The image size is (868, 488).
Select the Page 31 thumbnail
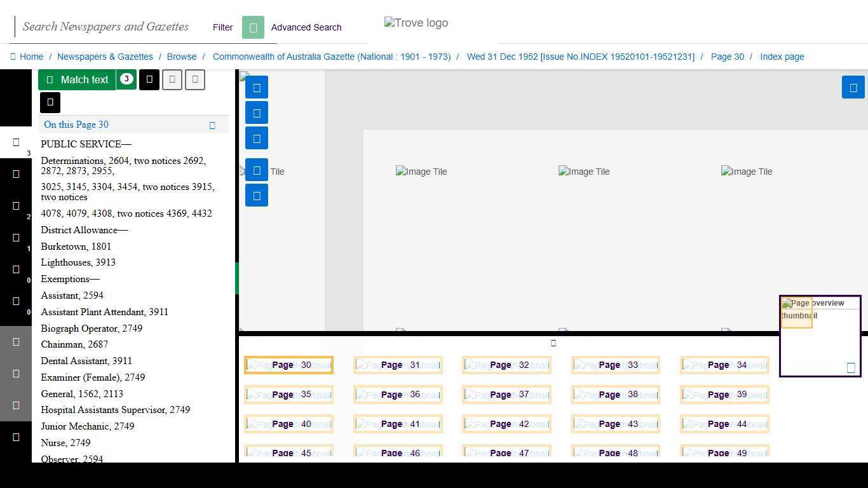point(398,365)
